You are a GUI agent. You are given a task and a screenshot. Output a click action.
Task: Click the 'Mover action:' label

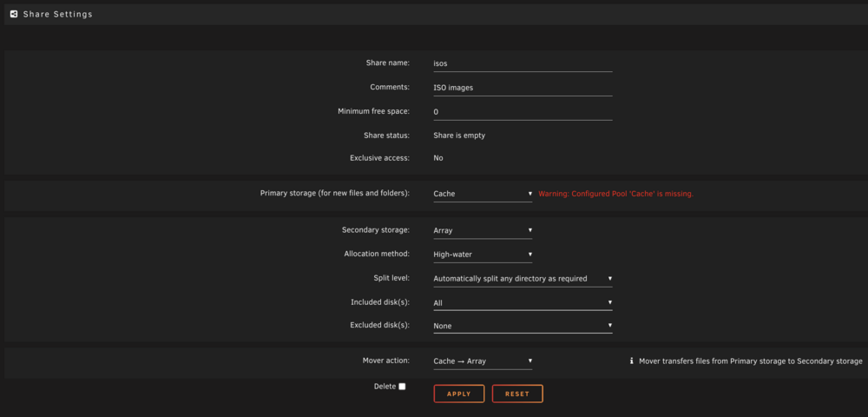point(386,361)
